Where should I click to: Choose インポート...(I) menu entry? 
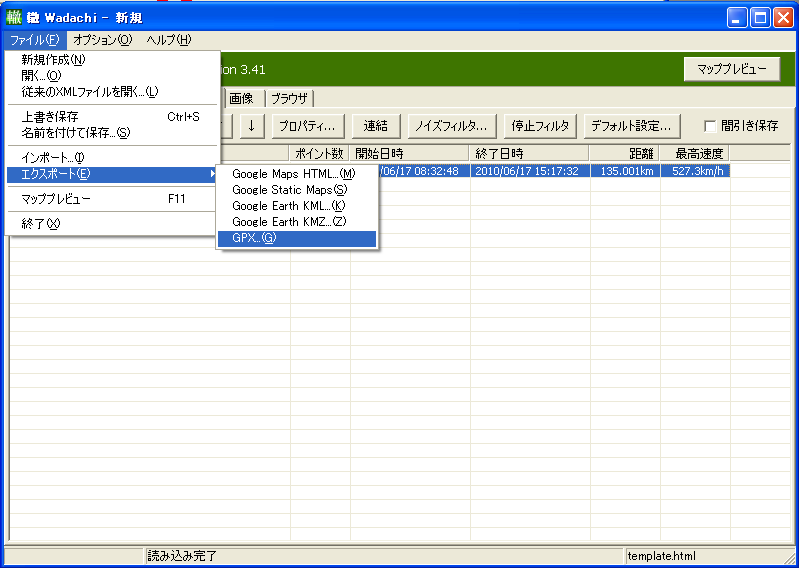(x=112, y=158)
